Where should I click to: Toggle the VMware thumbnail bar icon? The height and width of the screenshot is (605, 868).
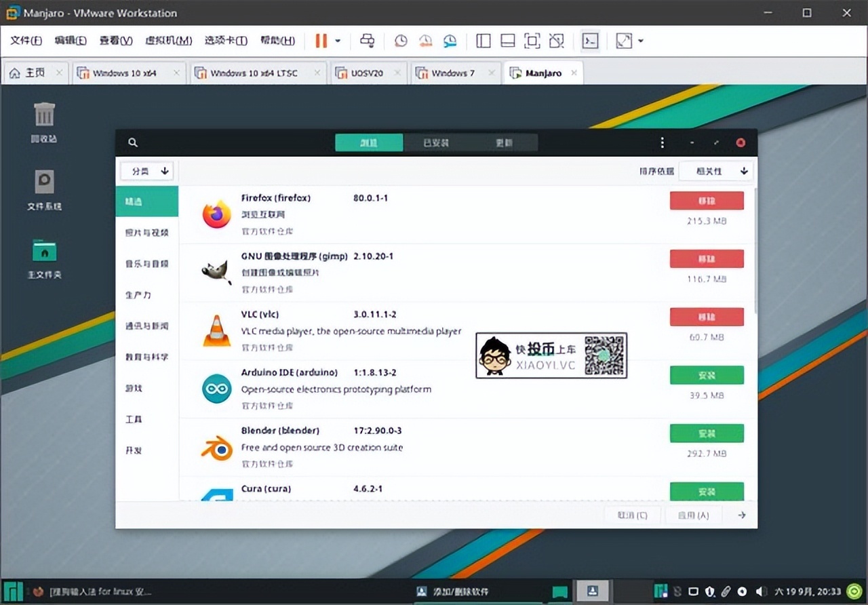pyautogui.click(x=508, y=41)
